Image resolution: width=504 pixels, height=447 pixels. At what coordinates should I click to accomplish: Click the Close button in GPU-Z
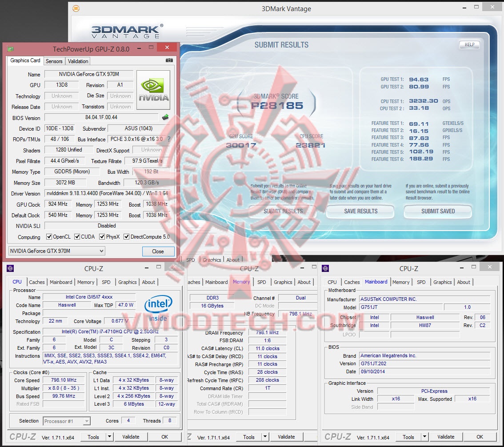tap(158, 251)
